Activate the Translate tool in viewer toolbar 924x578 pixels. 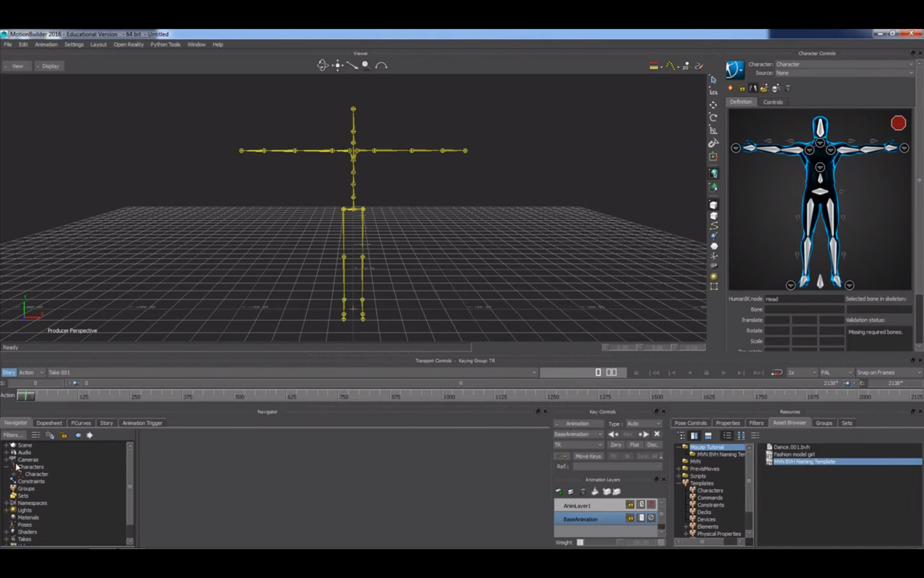(713, 105)
